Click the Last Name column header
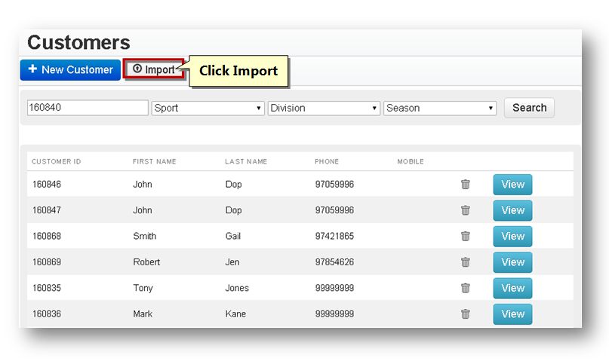Screen dimensions: 609x364 pos(246,161)
